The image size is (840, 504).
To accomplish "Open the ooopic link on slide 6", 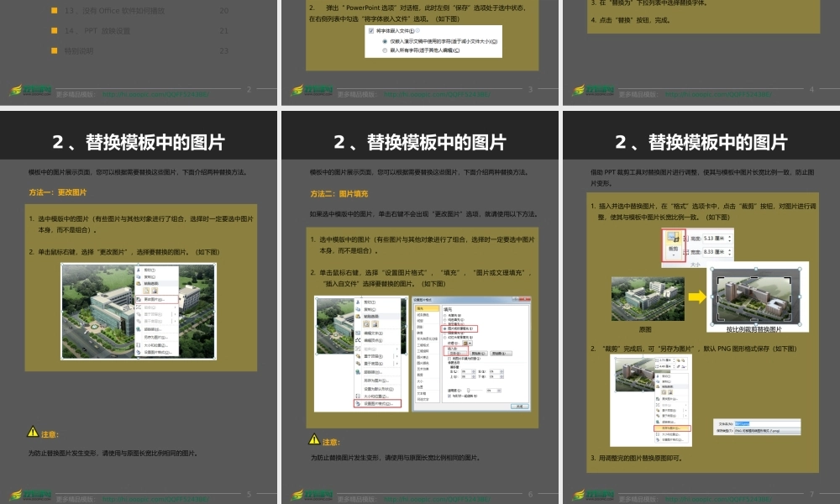I will point(437,499).
